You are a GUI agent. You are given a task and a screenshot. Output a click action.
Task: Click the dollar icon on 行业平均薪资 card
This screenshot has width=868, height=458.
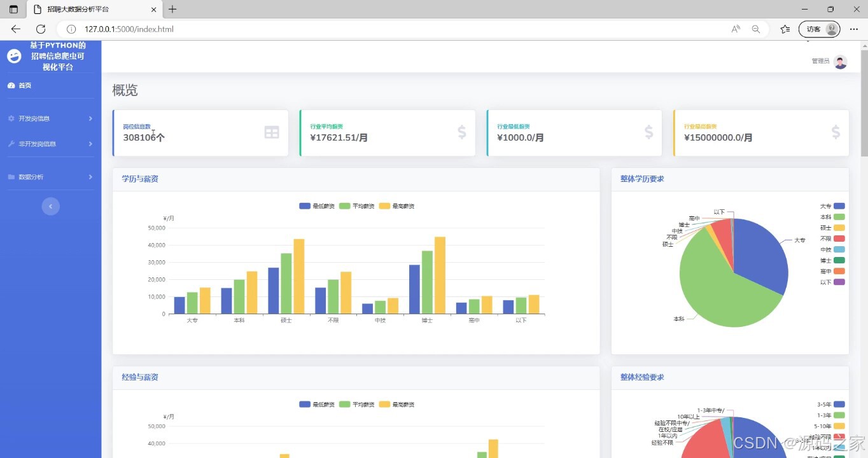[462, 132]
